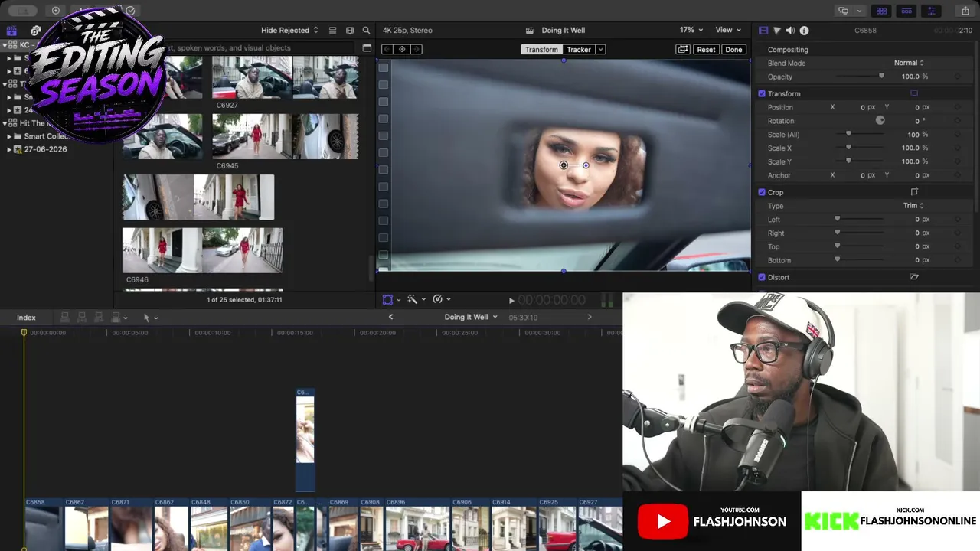980x551 pixels.
Task: Open the Audio inspector speaker icon
Action: (790, 31)
